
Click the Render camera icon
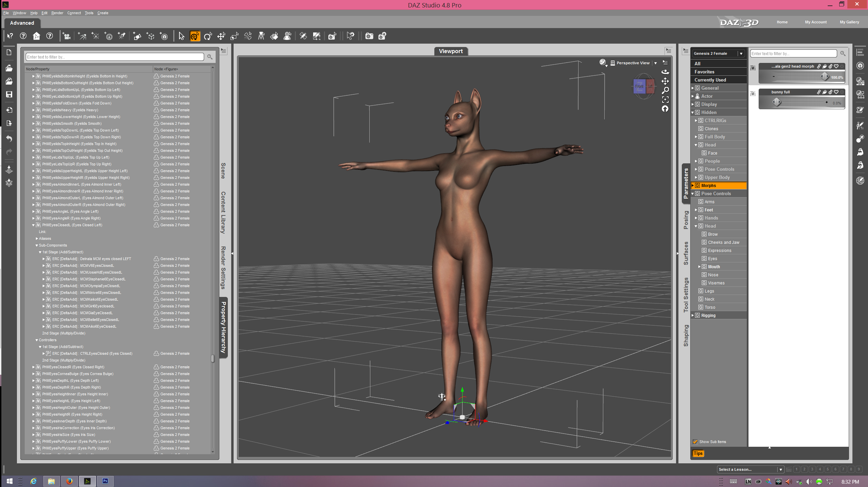point(369,36)
